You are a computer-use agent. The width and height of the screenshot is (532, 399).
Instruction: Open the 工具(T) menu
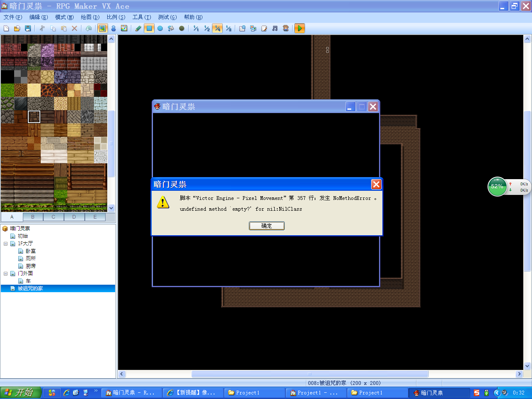[142, 17]
